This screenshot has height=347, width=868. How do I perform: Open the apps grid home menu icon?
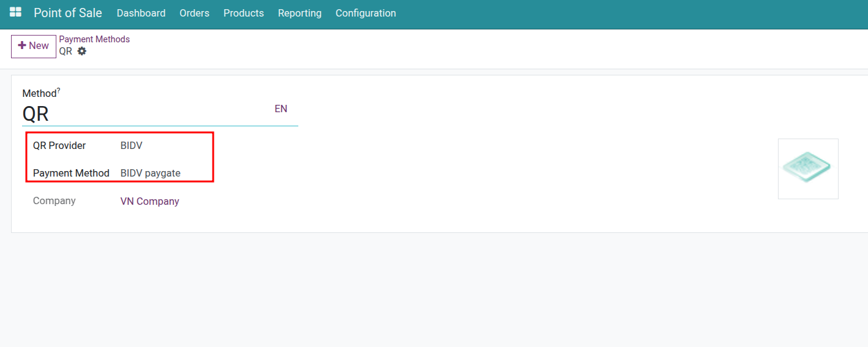[x=15, y=13]
